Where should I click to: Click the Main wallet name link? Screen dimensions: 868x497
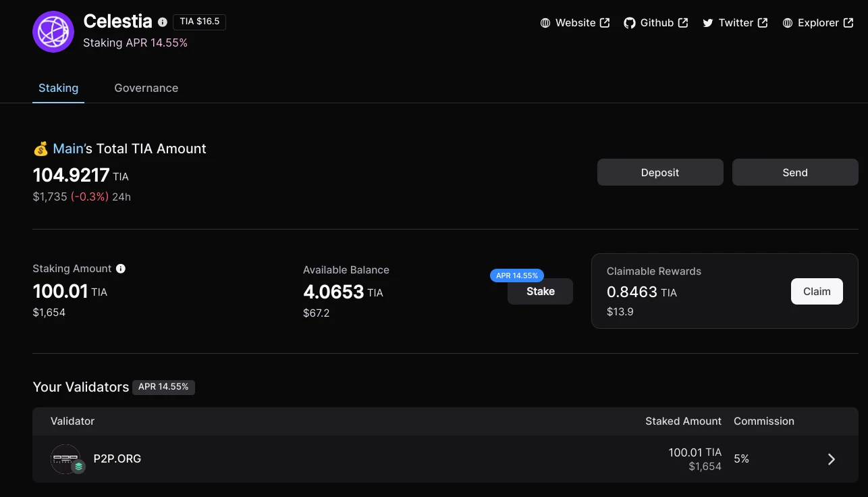pyautogui.click(x=68, y=149)
